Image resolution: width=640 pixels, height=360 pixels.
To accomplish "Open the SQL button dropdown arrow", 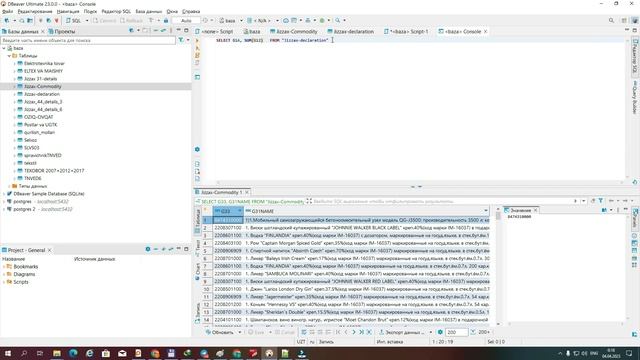I will (x=87, y=20).
